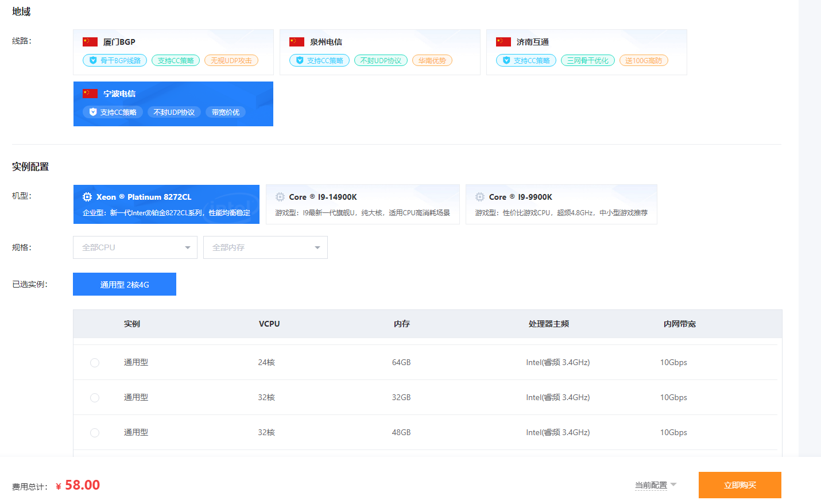821x504 pixels.
Task: Click shield icon in 骨干BGP线路 tag
Action: (93, 60)
